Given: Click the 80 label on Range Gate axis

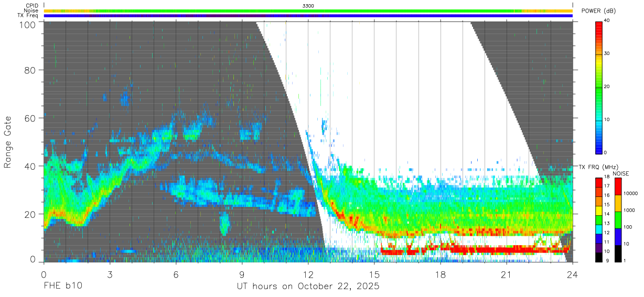Looking at the screenshot, I should 29,70.
